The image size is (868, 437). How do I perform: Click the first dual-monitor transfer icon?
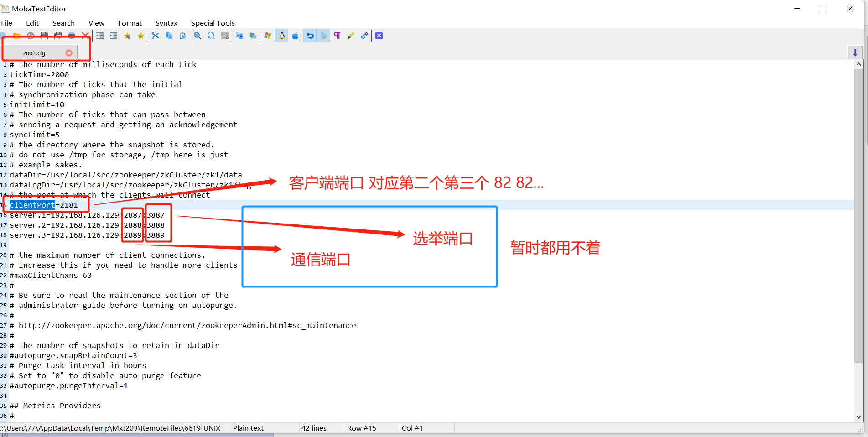(x=239, y=36)
